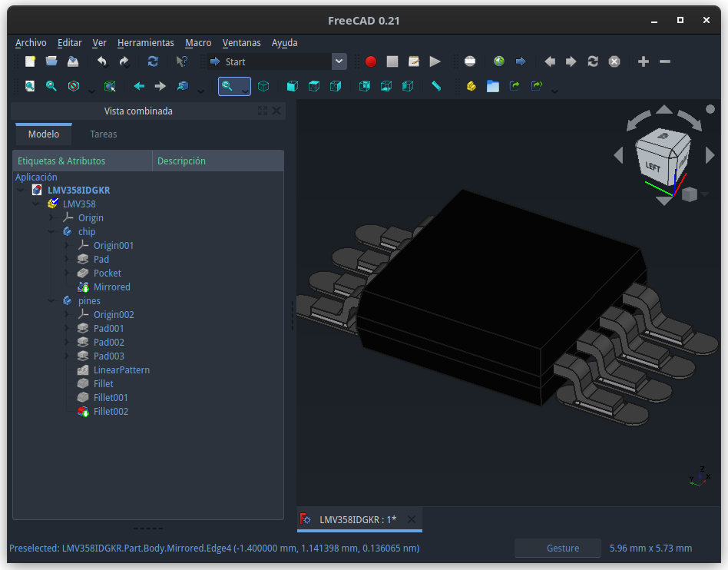Open the macros dialog notepad icon
This screenshot has height=570, width=728.
414,61
